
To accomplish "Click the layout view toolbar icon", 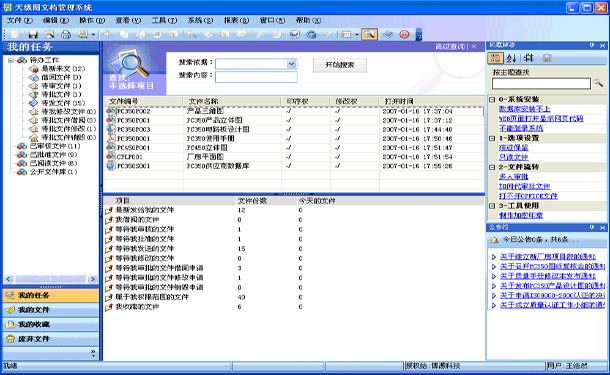I will click(x=345, y=35).
